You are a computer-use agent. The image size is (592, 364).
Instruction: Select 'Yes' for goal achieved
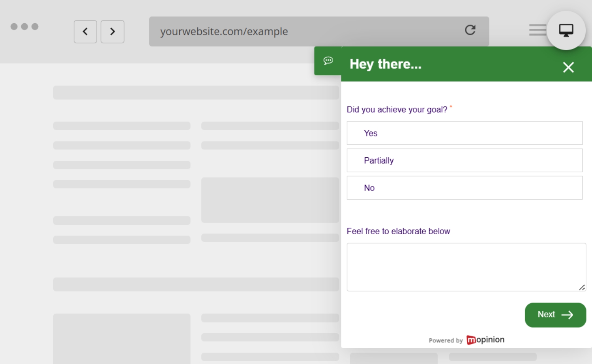(464, 133)
